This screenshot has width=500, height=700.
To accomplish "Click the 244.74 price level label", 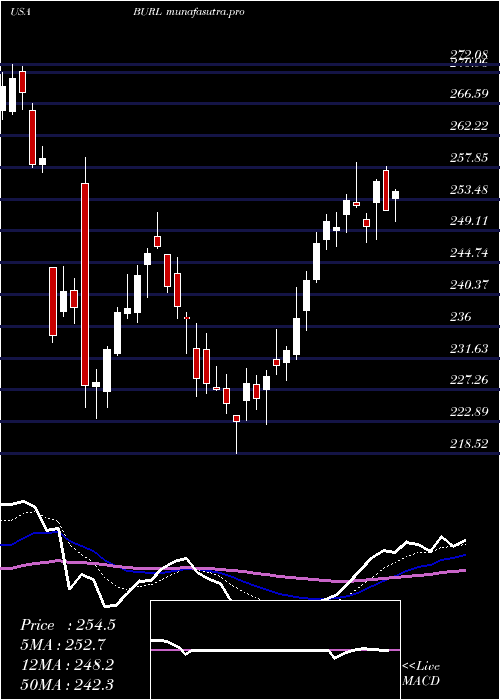I will click(x=467, y=253).
